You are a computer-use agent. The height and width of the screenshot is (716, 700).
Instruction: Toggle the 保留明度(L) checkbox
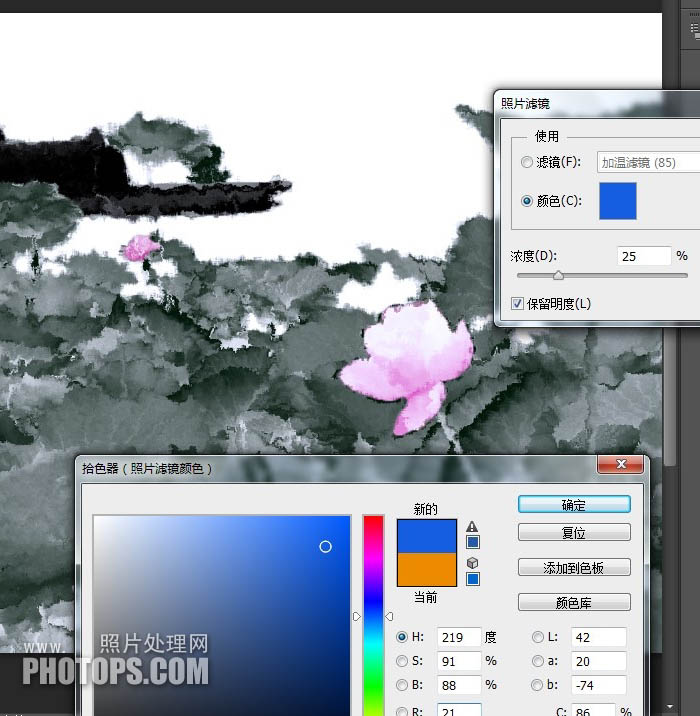click(517, 304)
